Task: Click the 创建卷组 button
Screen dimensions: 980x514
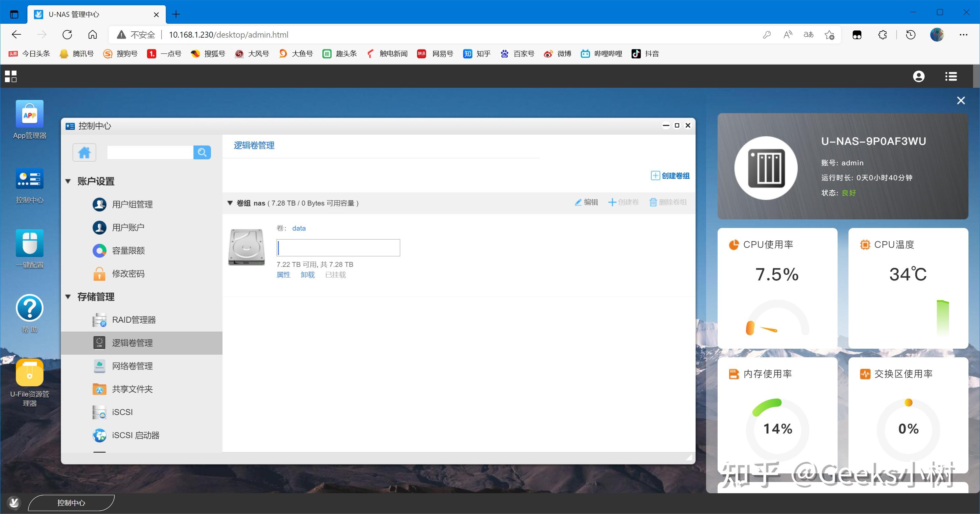Action: coord(670,176)
